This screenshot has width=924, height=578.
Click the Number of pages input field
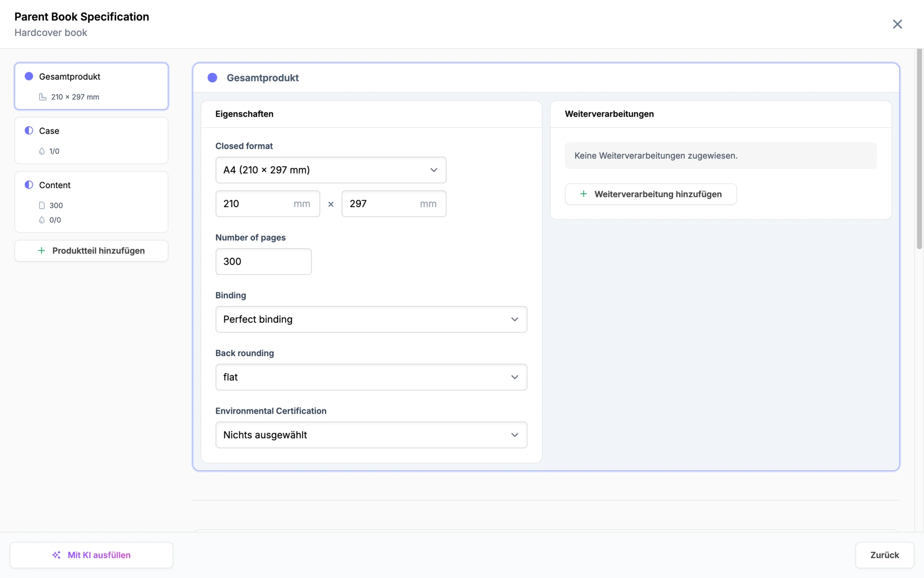[263, 262]
